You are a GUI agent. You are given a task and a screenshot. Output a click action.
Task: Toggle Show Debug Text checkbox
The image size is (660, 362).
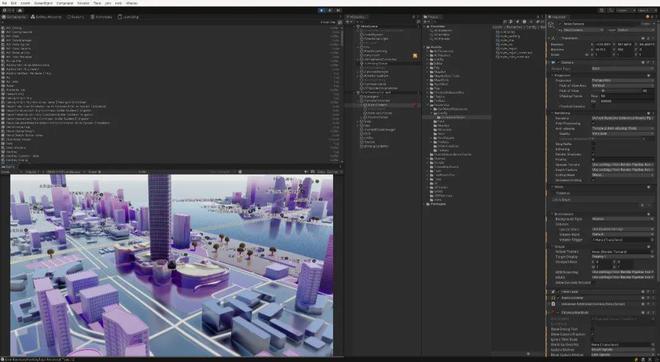point(593,329)
